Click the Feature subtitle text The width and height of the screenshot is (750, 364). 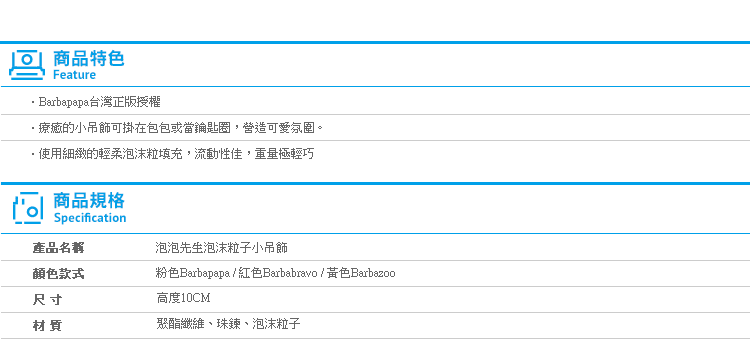pos(74,75)
